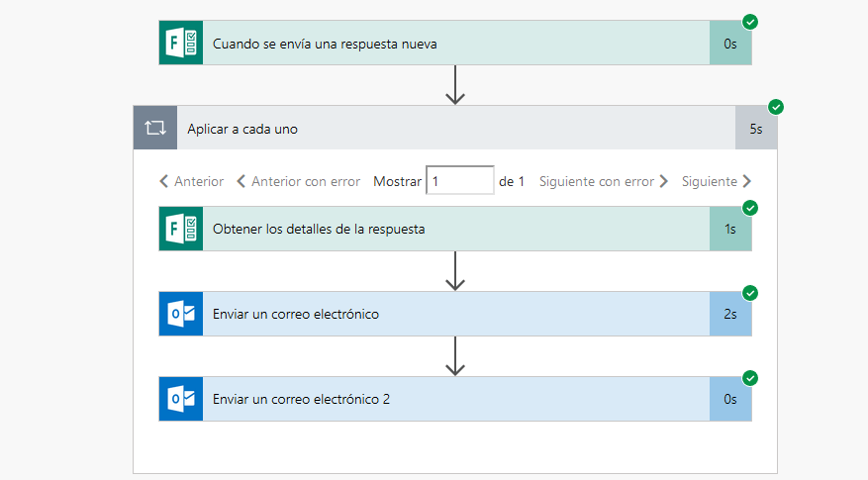Click green checkmark on Enviar un correo electrónico 2
The width and height of the screenshot is (868, 480).
pos(750,378)
